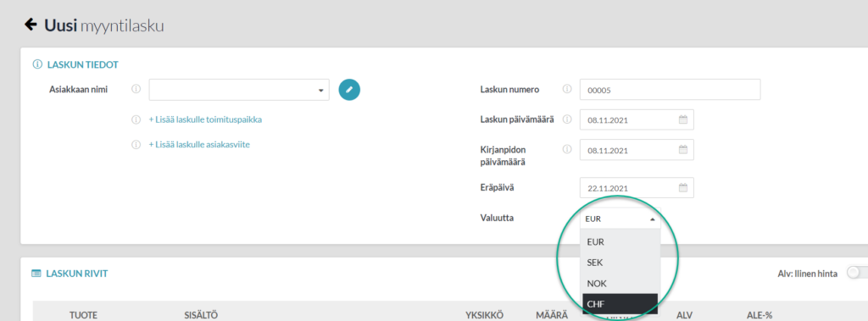Image resolution: width=868 pixels, height=321 pixels.
Task: Select NOK from the currency list
Action: (620, 284)
